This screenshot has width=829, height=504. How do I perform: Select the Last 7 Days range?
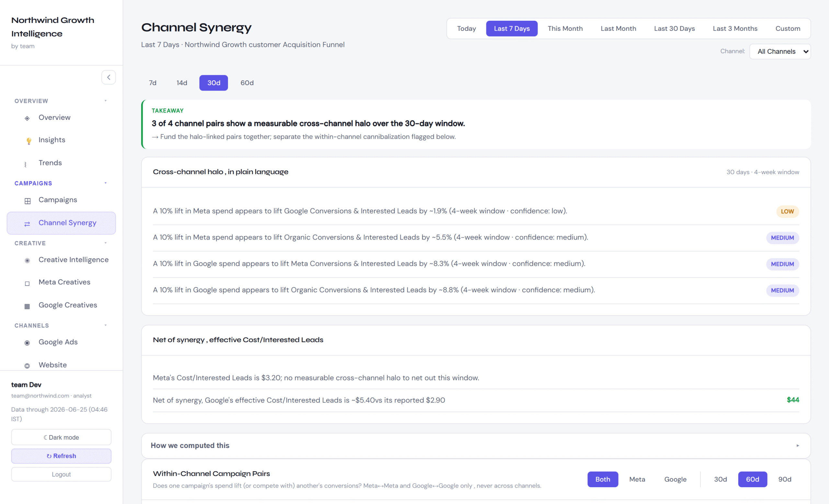pyautogui.click(x=512, y=28)
